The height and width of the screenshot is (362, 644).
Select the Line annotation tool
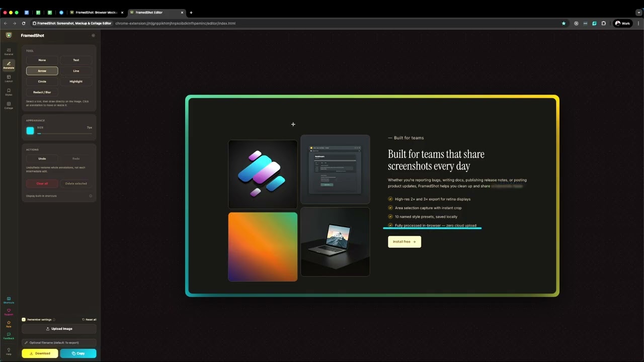point(76,71)
